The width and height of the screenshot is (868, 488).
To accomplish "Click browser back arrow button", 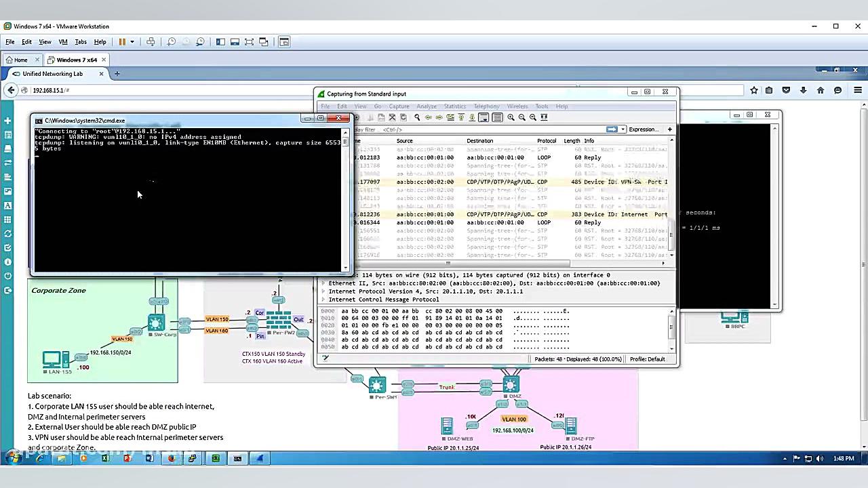I will pyautogui.click(x=11, y=90).
